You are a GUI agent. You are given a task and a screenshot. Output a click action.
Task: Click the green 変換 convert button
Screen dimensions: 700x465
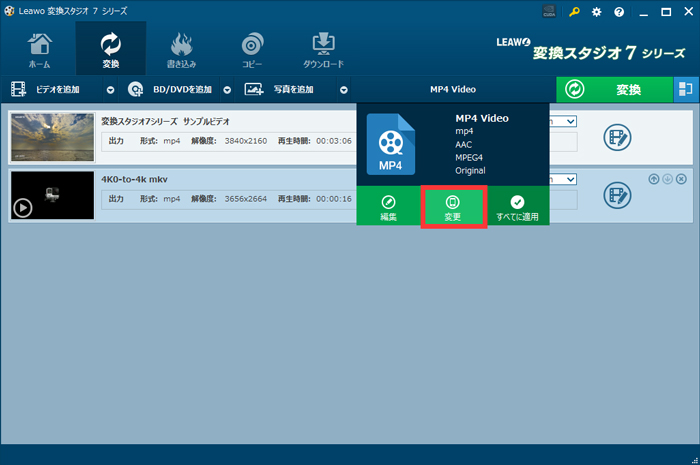614,89
